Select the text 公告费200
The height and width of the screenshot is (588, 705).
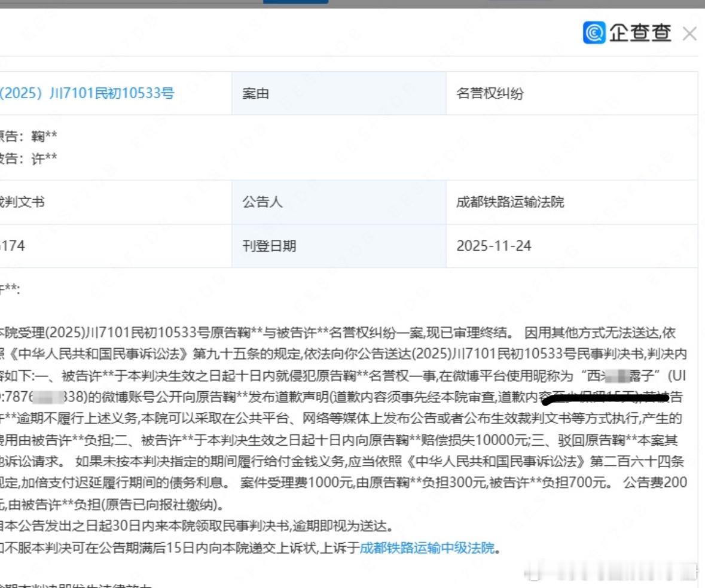coord(655,482)
